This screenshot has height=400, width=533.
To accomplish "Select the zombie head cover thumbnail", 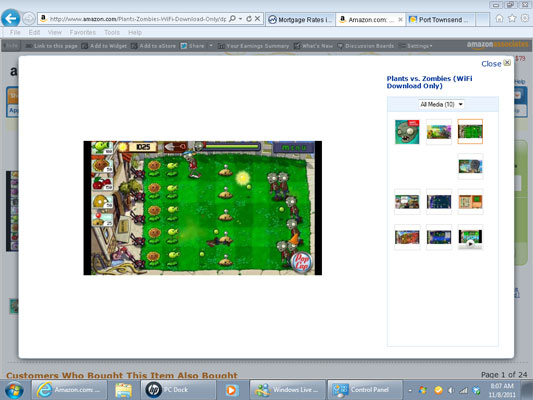I will click(x=407, y=132).
